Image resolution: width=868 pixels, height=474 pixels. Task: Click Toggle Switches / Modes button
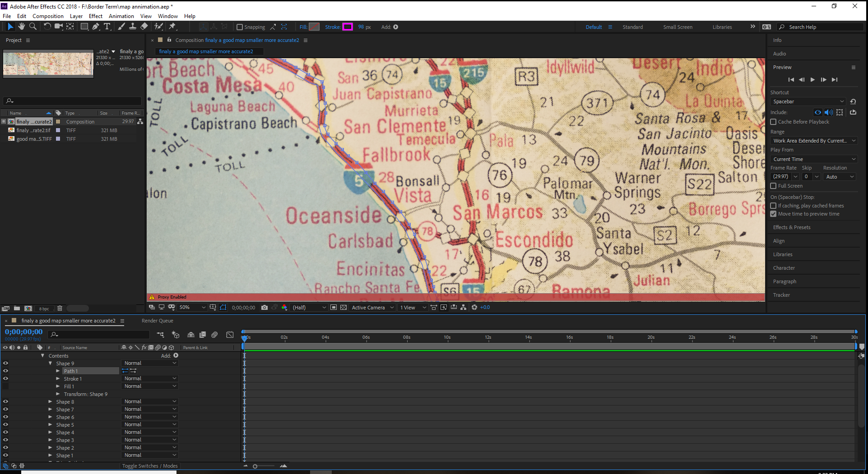click(149, 466)
